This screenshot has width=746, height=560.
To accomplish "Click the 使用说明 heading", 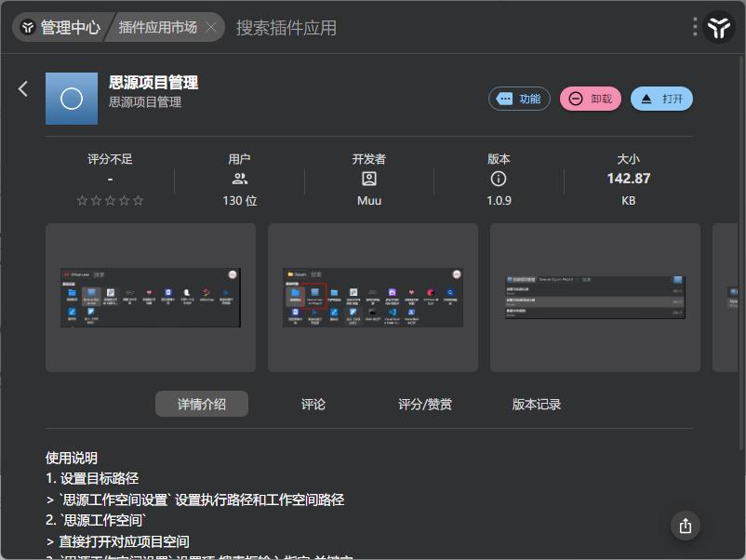I will [x=72, y=458].
